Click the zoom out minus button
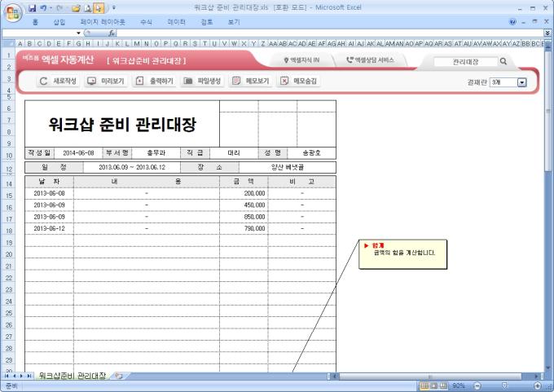554x392 pixels. [x=477, y=385]
